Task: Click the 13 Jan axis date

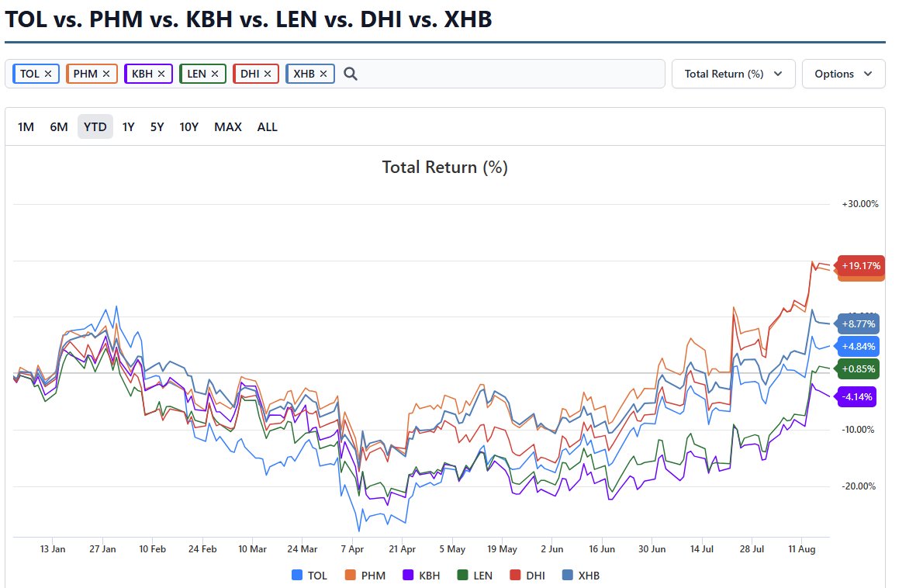Action: pos(53,549)
